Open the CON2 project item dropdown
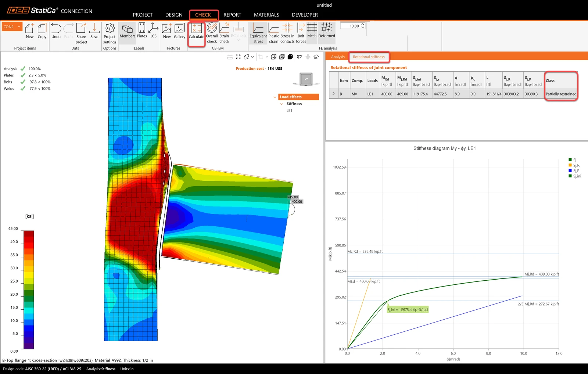 coord(12,26)
